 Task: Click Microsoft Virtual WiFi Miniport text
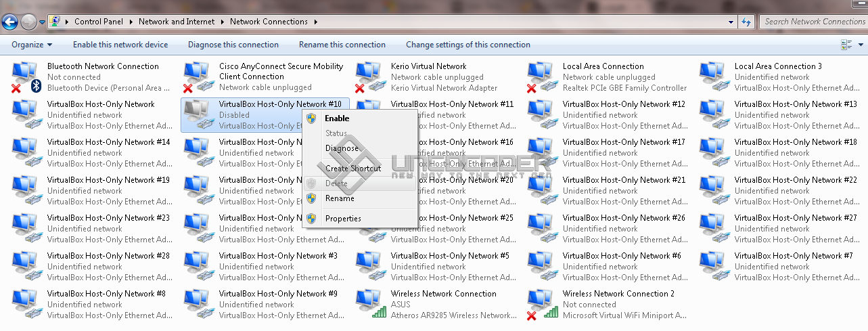[x=625, y=315]
